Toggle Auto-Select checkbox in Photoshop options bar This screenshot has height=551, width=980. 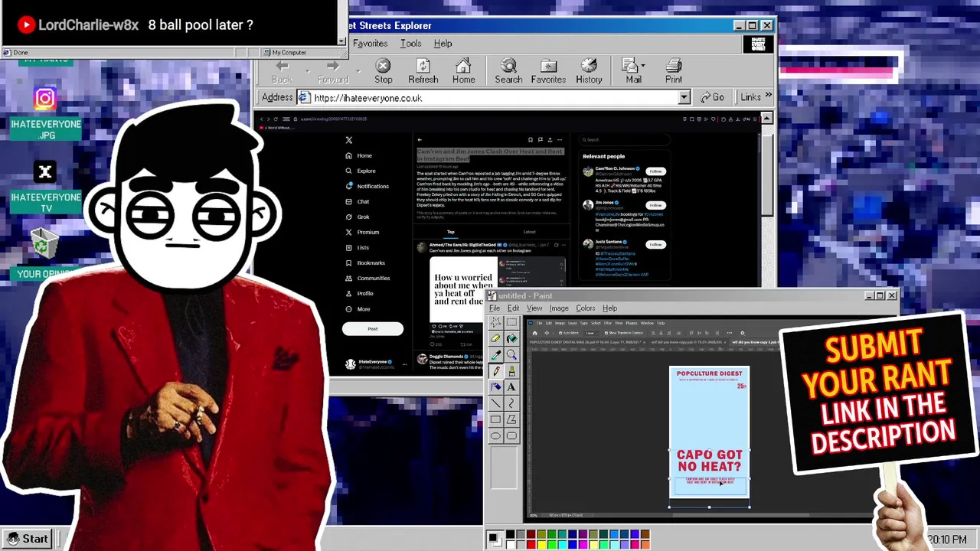click(561, 333)
